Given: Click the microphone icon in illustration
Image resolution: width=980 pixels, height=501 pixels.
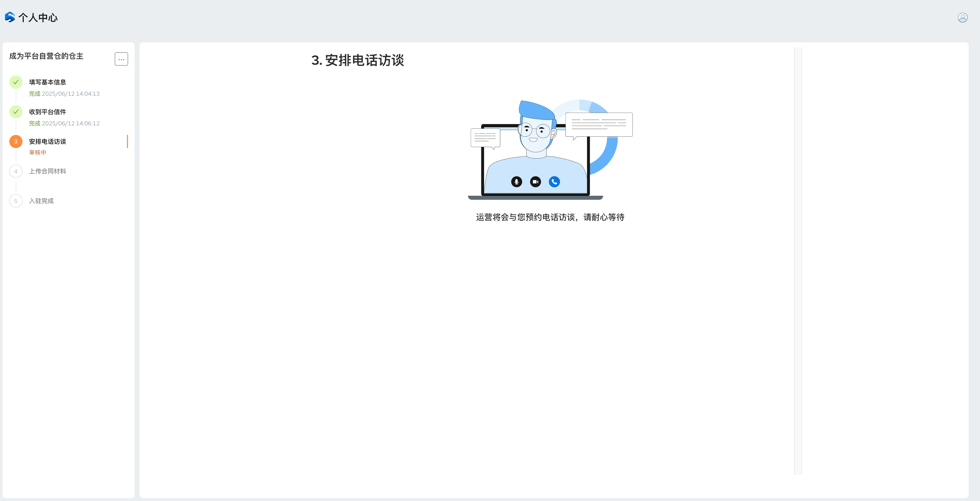Looking at the screenshot, I should point(516,182).
